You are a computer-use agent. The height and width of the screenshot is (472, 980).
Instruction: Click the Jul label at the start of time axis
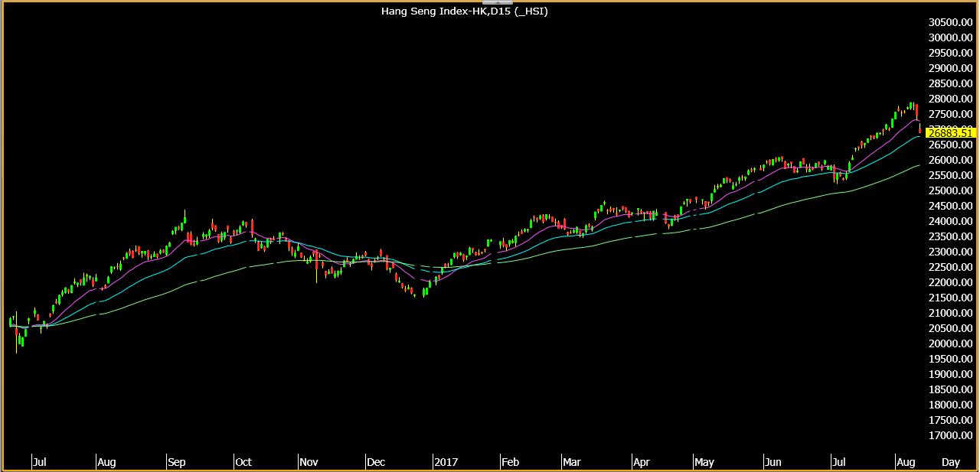(x=39, y=462)
